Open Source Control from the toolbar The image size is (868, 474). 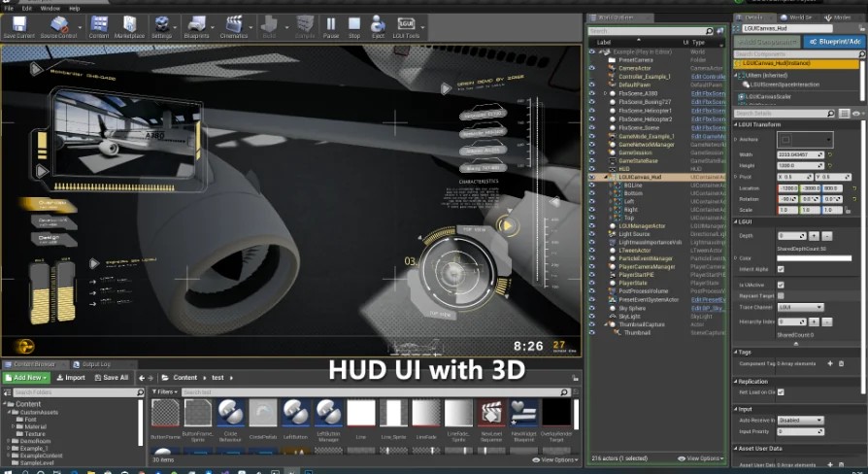(58, 26)
